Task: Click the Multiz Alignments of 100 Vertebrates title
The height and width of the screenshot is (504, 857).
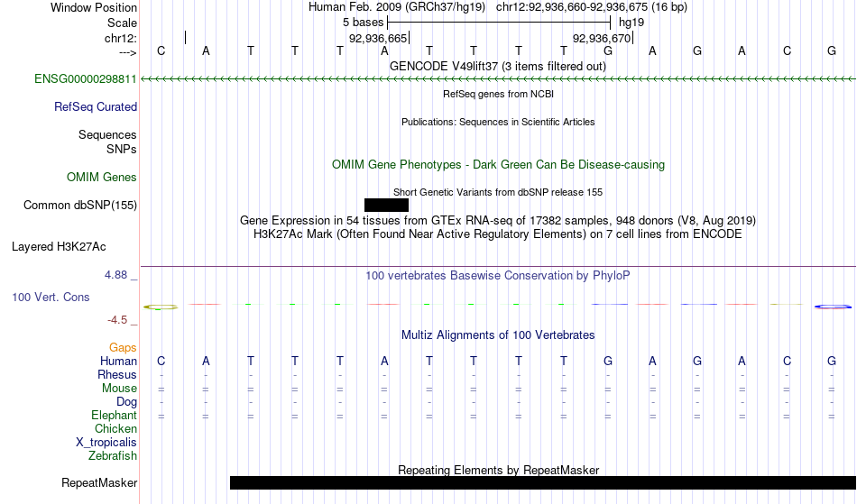Action: 498,335
